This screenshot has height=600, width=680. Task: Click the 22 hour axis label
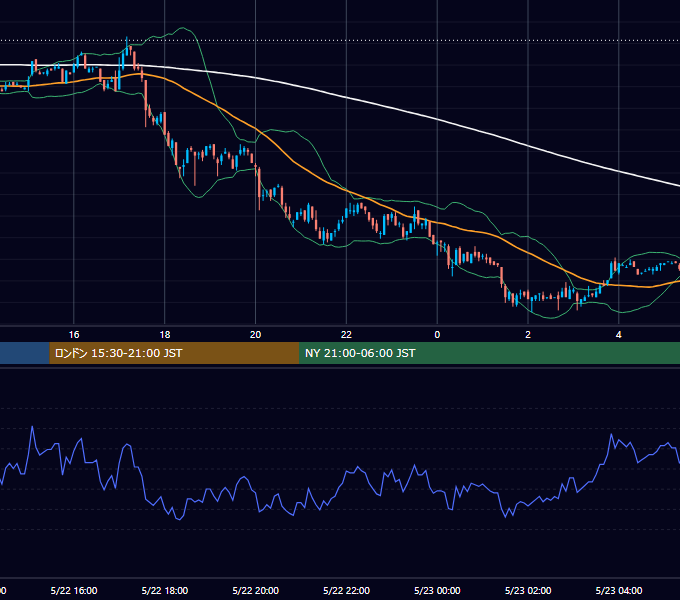coord(346,335)
